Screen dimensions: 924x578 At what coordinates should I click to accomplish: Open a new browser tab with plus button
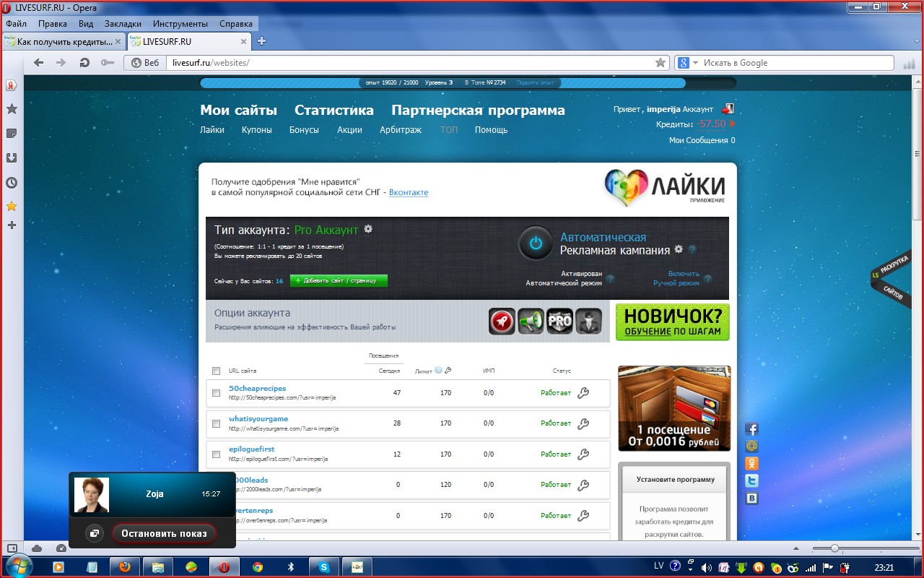262,41
